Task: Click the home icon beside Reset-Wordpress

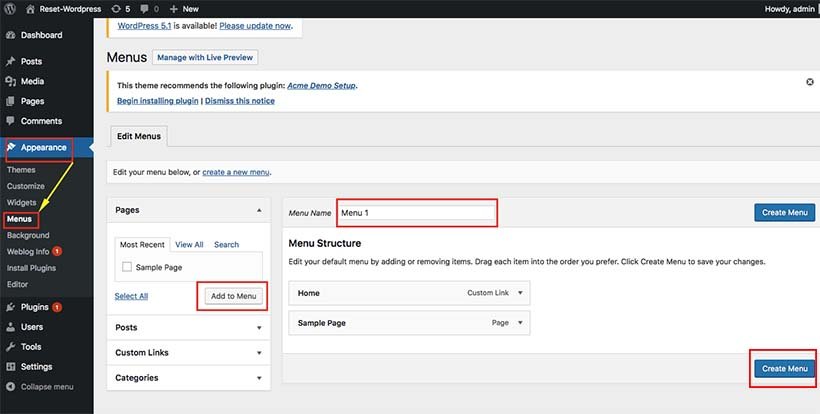Action: point(30,9)
